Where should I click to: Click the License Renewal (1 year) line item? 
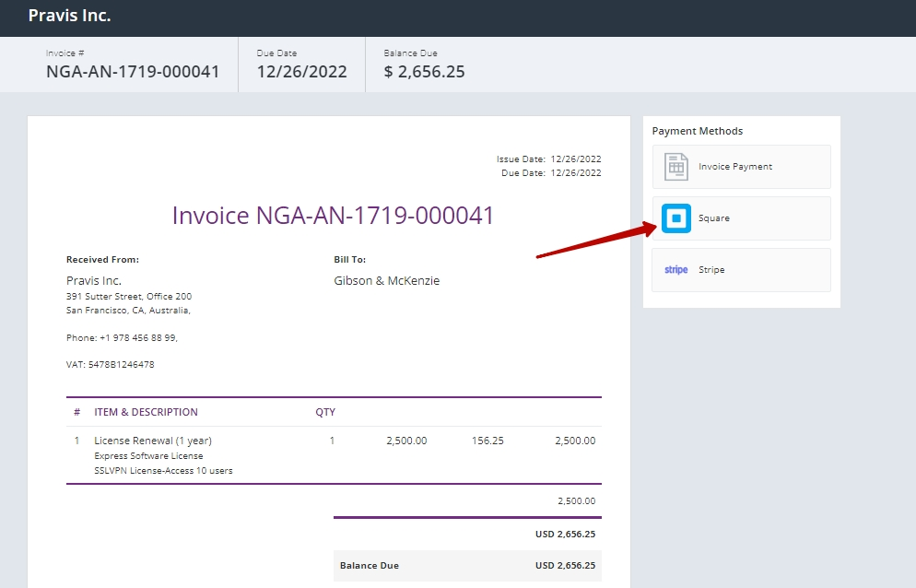tap(153, 441)
